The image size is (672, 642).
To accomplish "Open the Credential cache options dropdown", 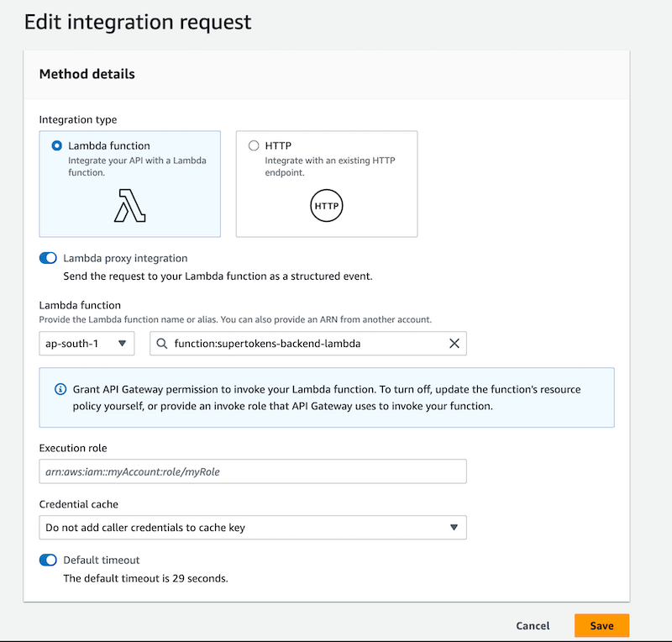I will (x=252, y=527).
